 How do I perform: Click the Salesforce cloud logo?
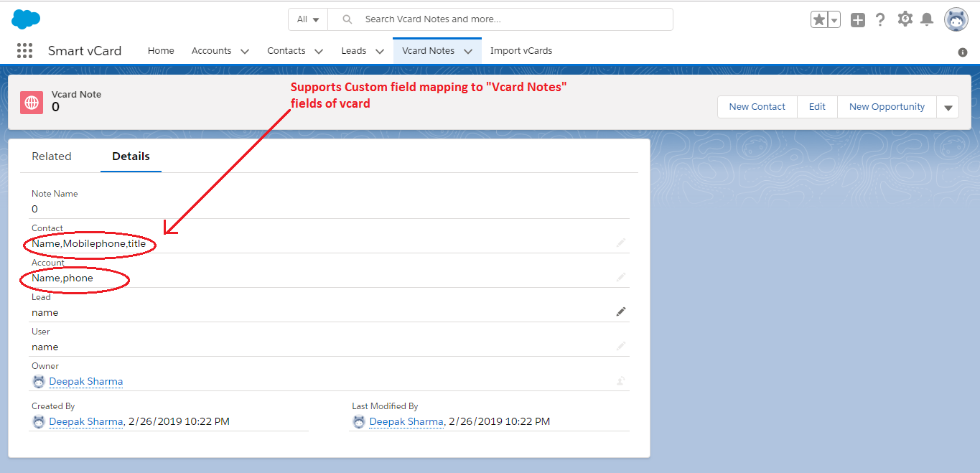point(26,19)
